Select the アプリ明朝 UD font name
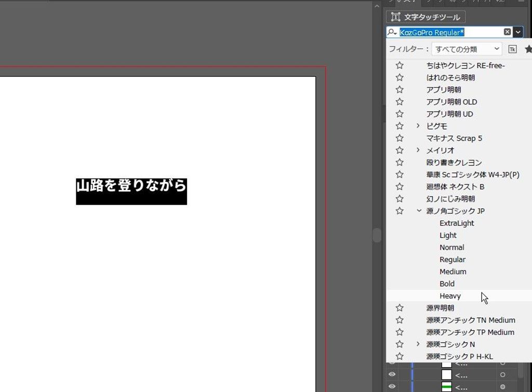Image resolution: width=532 pixels, height=392 pixels. tap(449, 114)
